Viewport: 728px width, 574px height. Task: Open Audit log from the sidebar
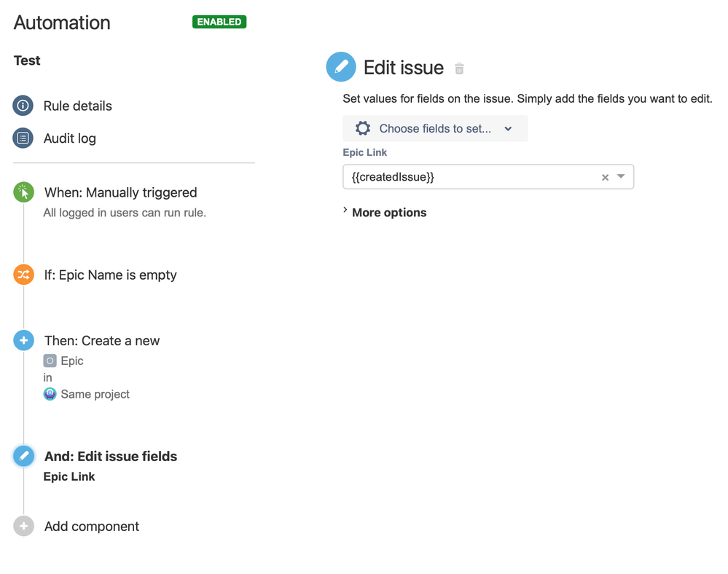69,138
